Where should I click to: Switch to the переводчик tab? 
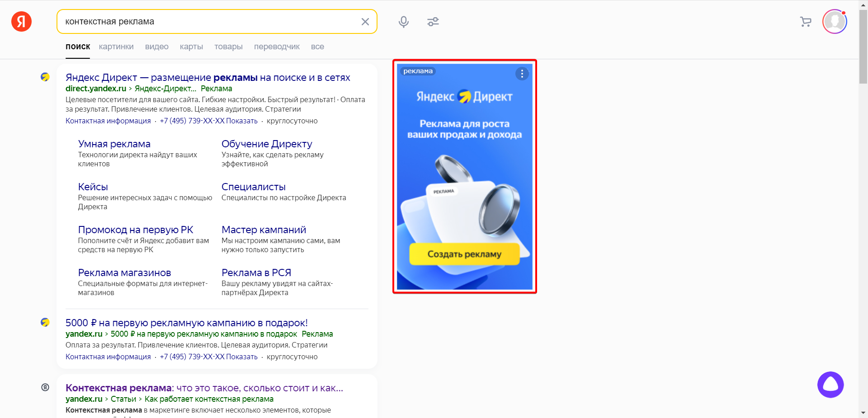(x=277, y=47)
